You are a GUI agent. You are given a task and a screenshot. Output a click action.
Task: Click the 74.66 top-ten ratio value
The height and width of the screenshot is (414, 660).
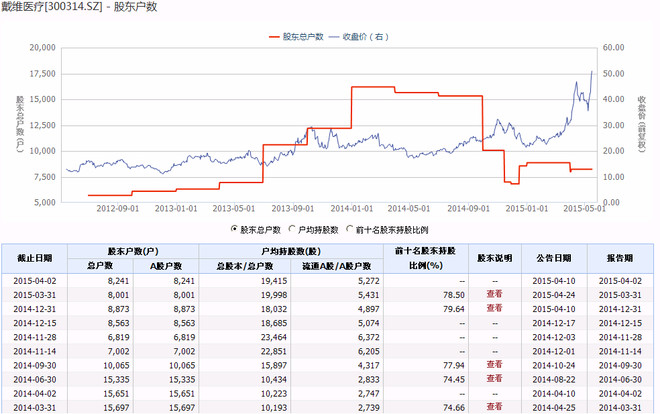(454, 407)
